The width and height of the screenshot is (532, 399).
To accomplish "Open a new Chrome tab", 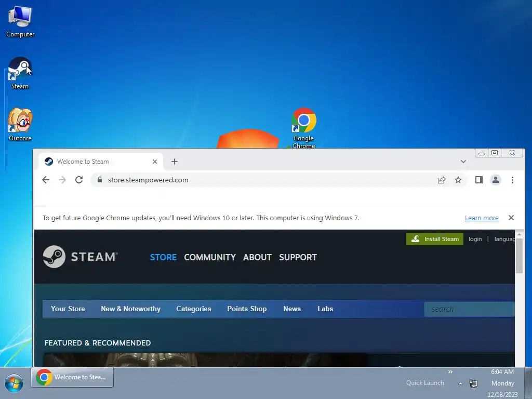I will pos(175,162).
